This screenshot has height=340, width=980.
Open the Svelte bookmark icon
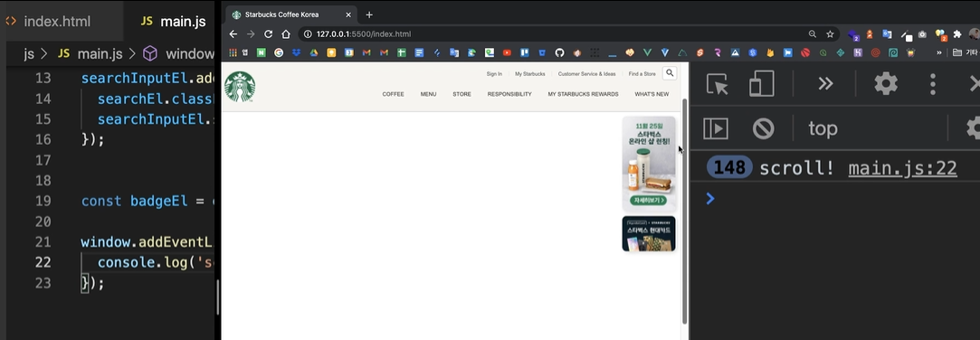click(700, 53)
